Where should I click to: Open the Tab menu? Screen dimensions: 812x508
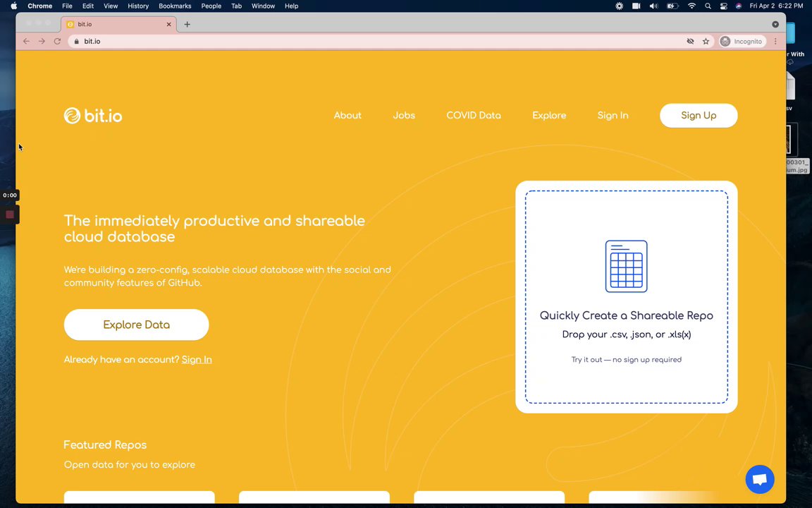point(237,6)
